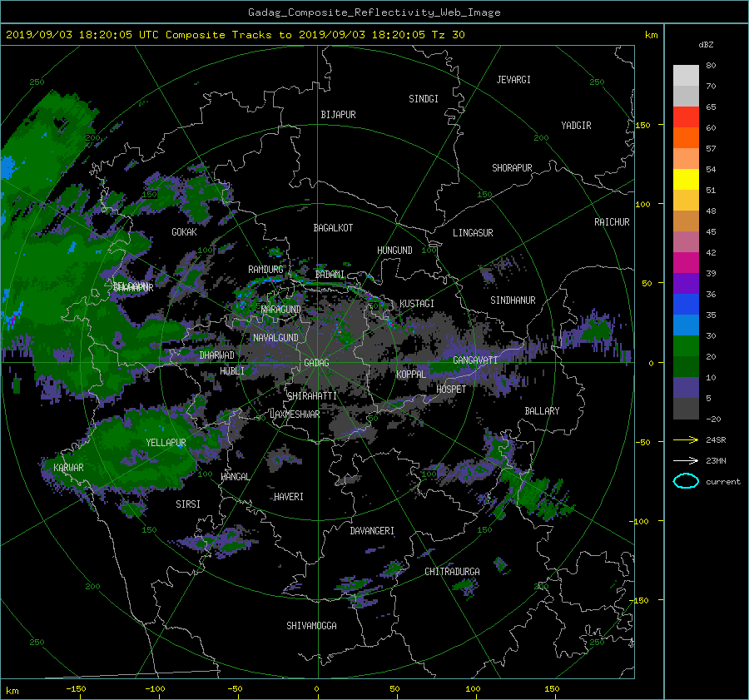The width and height of the screenshot is (749, 700).
Task: Click the JEVARGI label
Action: tap(513, 80)
